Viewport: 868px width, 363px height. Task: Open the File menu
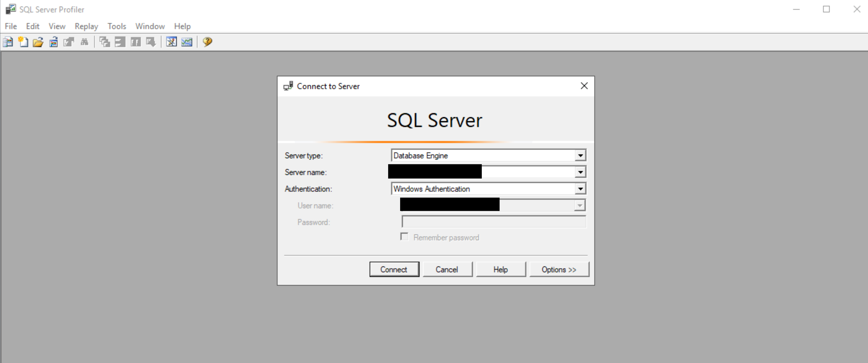point(11,26)
